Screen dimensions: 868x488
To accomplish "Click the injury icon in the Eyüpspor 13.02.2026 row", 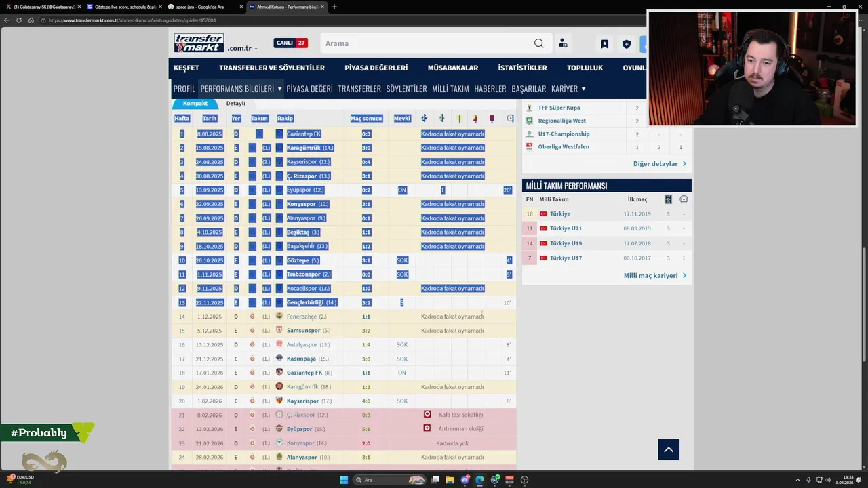I will 427,428.
